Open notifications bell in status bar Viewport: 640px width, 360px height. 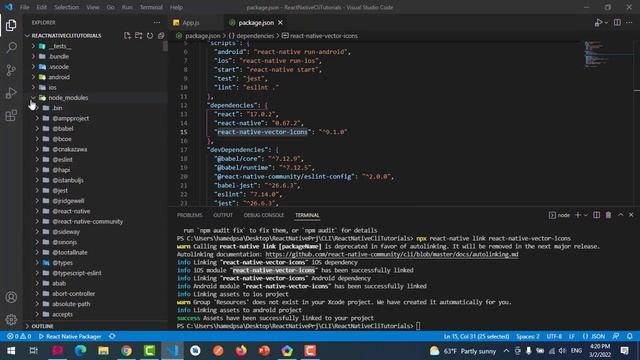pyautogui.click(x=629, y=336)
